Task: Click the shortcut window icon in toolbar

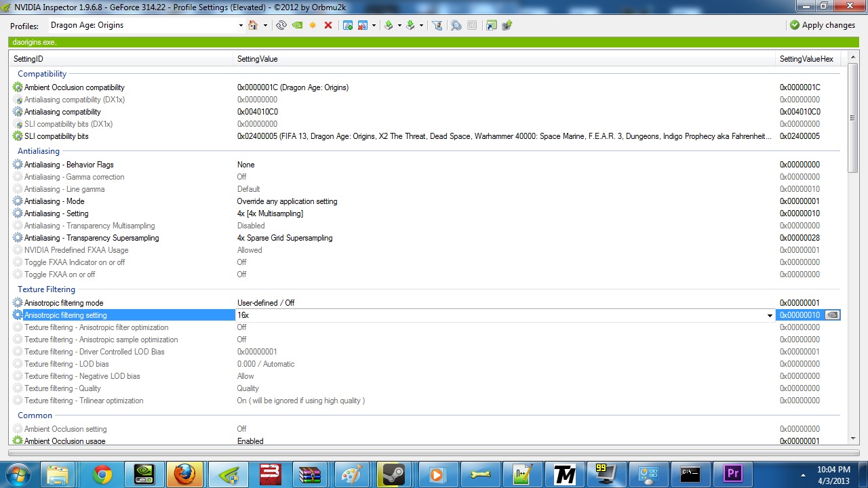Action: (x=491, y=25)
